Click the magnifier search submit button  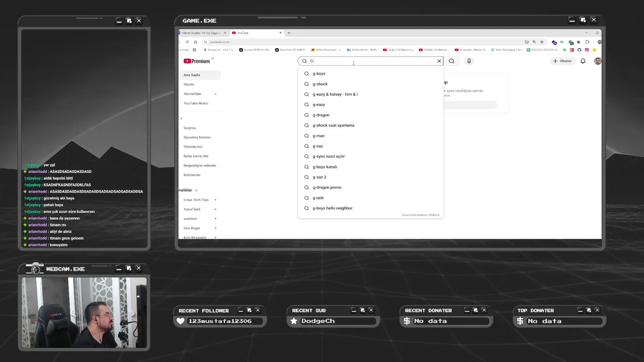[451, 61]
